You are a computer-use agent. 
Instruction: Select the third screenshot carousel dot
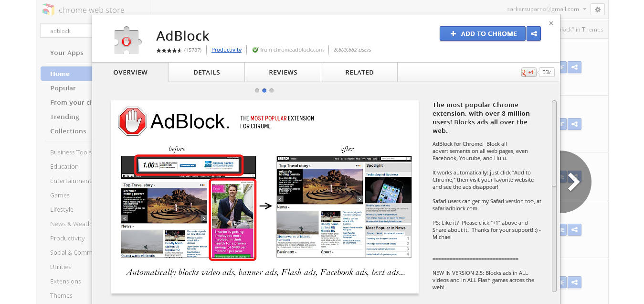click(x=272, y=90)
